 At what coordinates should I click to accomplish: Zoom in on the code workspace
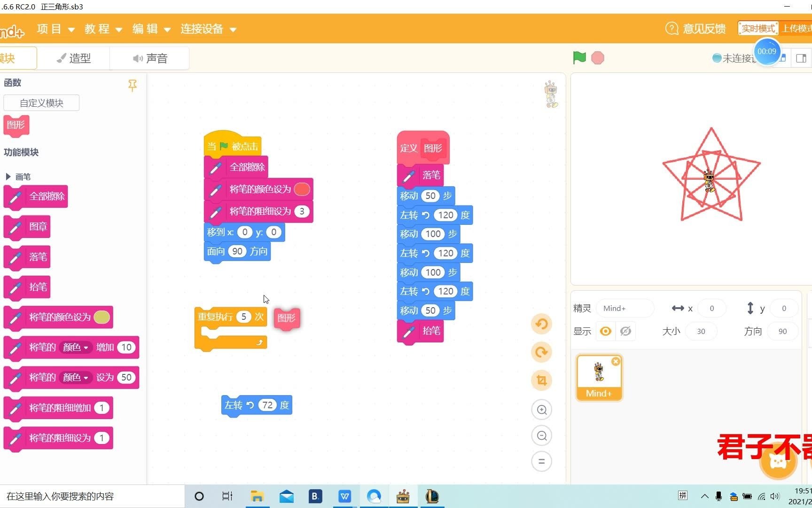541,409
